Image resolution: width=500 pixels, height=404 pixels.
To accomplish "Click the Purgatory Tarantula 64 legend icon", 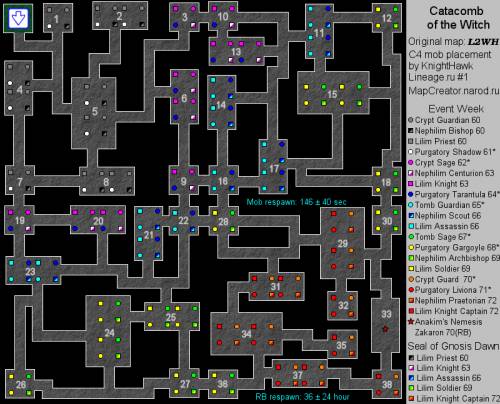I will click(x=411, y=194).
